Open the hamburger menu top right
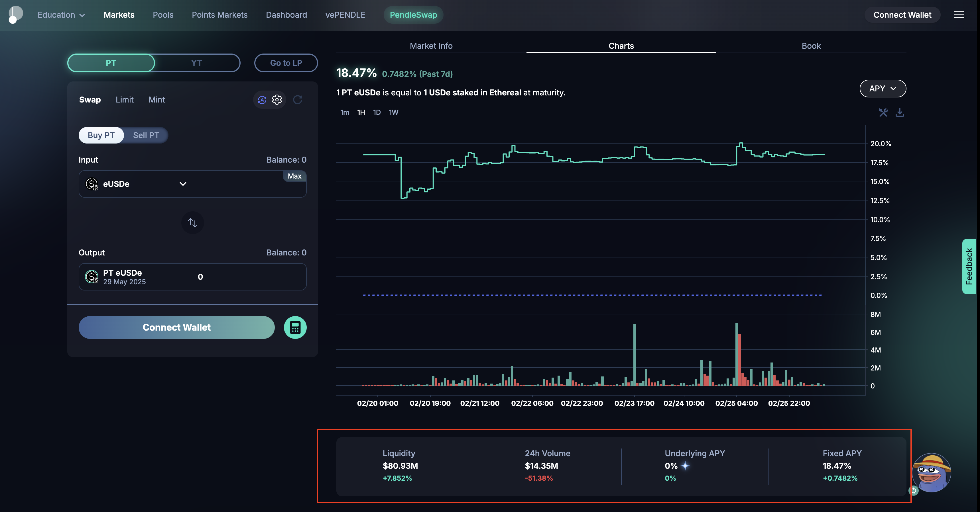The image size is (980, 512). tap(959, 15)
